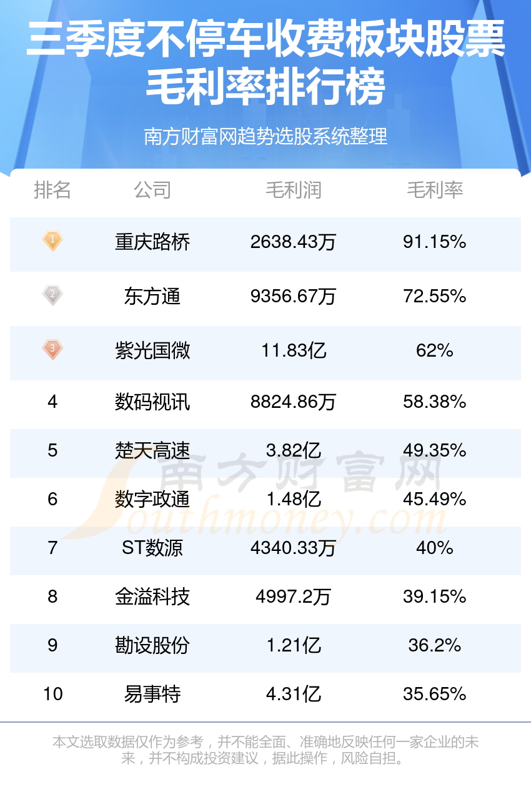Select the 公司 column header

coord(152,190)
